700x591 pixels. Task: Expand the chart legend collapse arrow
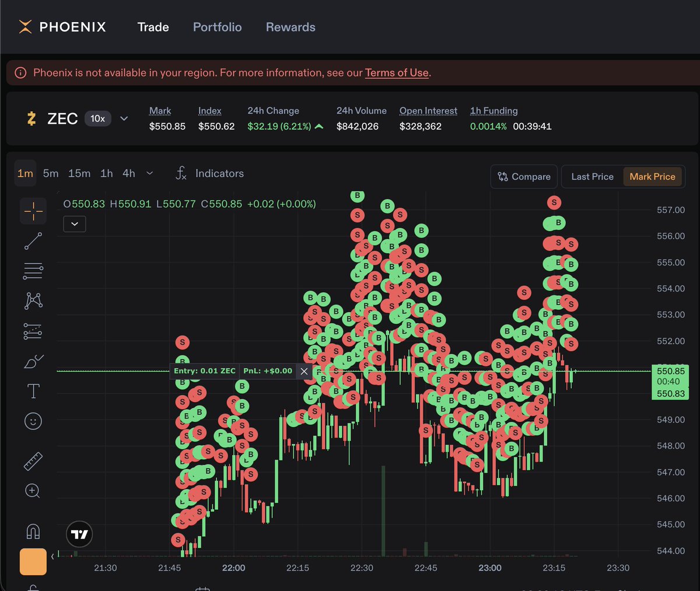[x=75, y=223]
